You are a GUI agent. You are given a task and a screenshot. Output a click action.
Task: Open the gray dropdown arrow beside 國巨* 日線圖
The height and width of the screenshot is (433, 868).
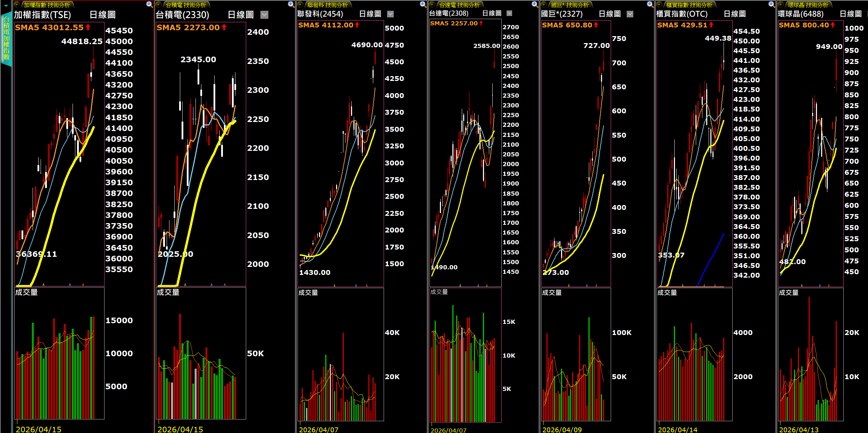[630, 14]
